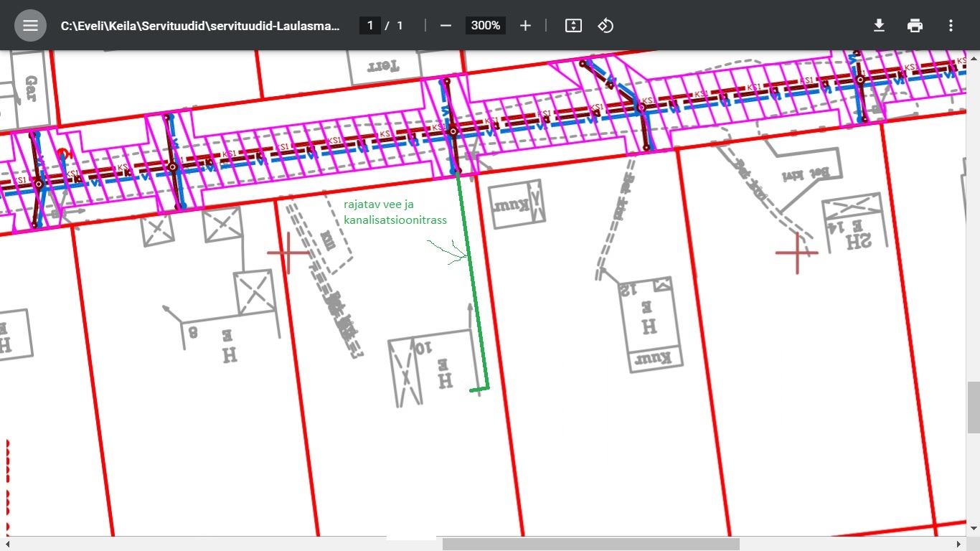This screenshot has width=980, height=551.
Task: Select the 300% zoom level field
Action: [486, 26]
